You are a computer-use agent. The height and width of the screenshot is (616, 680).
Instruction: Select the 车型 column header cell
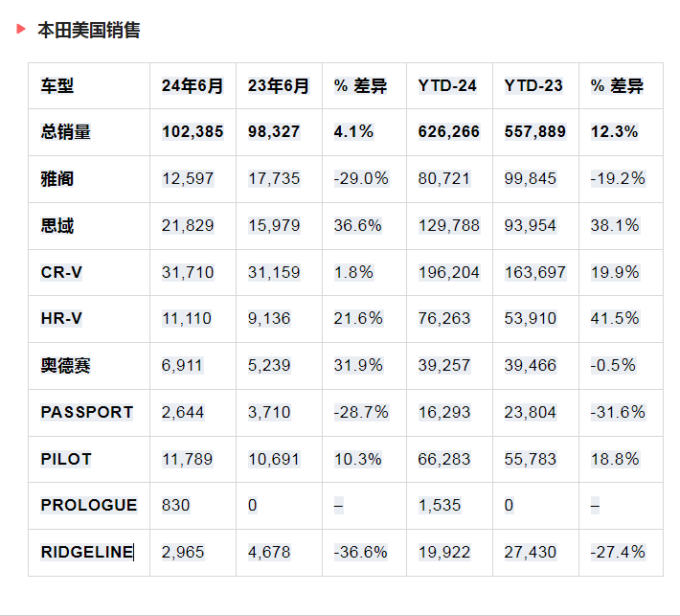(x=57, y=86)
